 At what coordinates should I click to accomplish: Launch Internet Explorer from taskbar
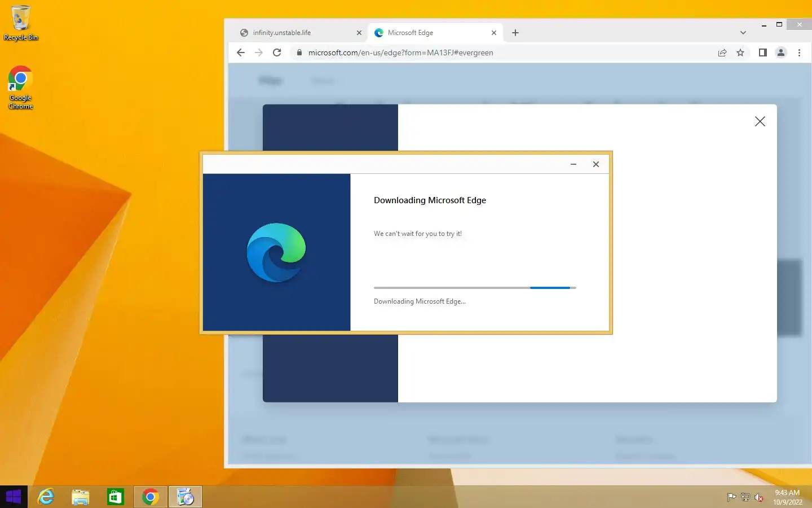click(46, 497)
